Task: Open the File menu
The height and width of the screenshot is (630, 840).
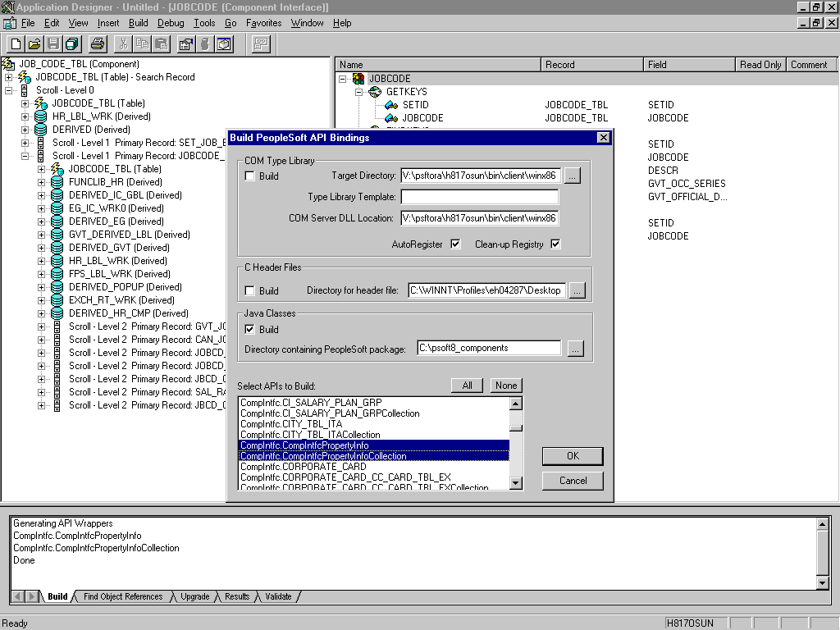Action: click(x=28, y=23)
